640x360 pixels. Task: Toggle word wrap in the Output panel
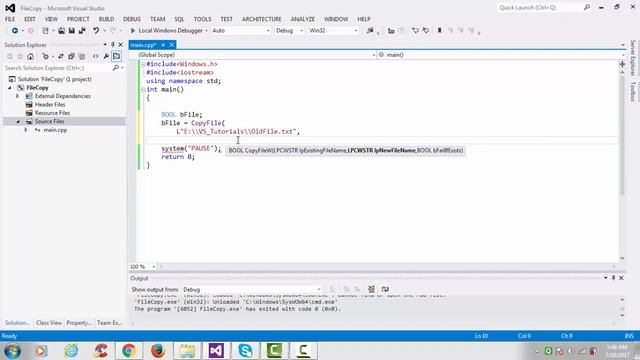click(x=385, y=289)
